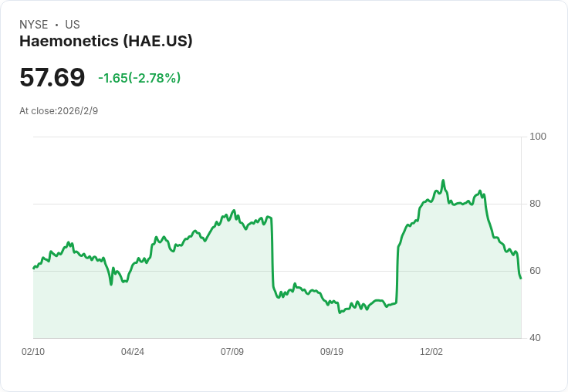Image resolution: width=568 pixels, height=392 pixels.
Task: Select the 07/09 date on x-axis
Action: click(232, 352)
